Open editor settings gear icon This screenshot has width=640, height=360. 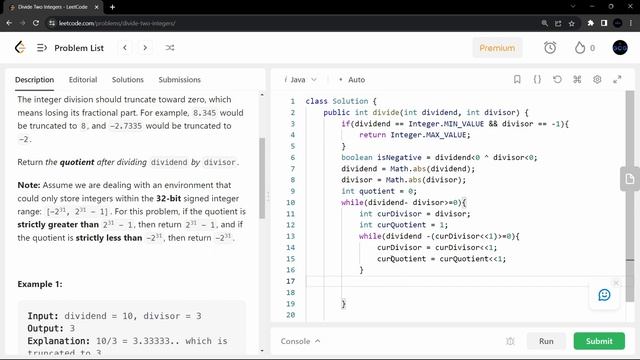(x=597, y=80)
